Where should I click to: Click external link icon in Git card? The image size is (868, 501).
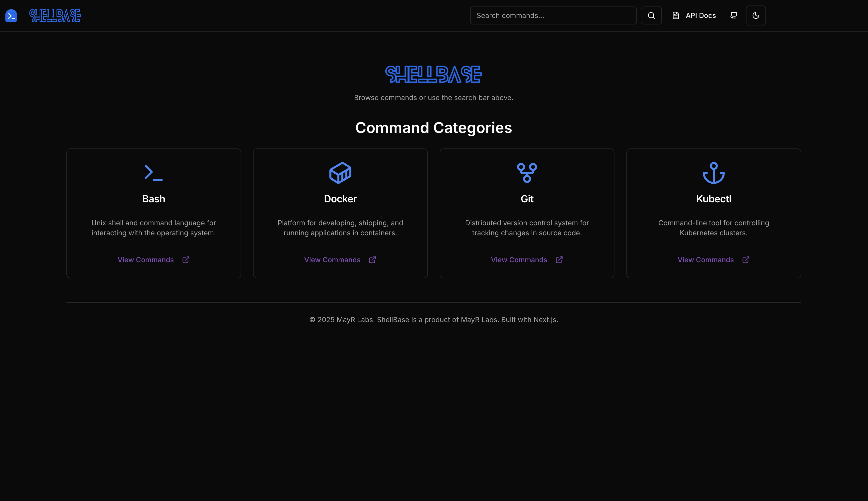(559, 260)
